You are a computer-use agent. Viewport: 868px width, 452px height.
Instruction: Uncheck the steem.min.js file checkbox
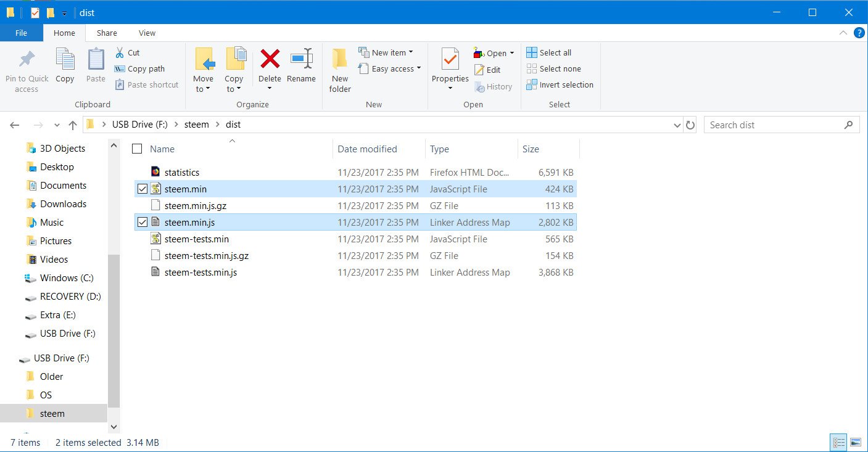tap(143, 223)
